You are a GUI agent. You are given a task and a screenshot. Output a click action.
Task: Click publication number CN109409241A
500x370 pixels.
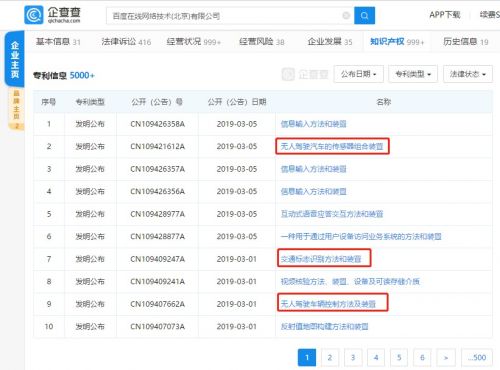click(157, 281)
